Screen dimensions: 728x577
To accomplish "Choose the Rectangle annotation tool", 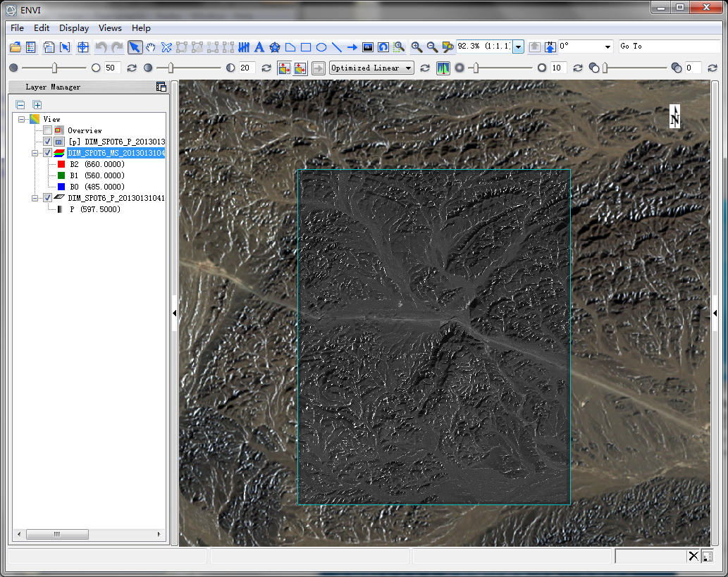I will point(306,47).
